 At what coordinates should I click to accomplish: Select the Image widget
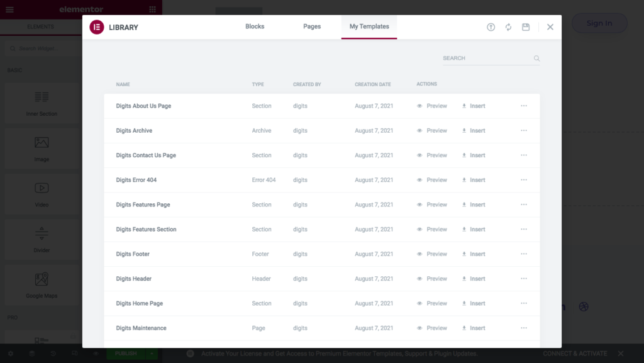[x=42, y=148]
